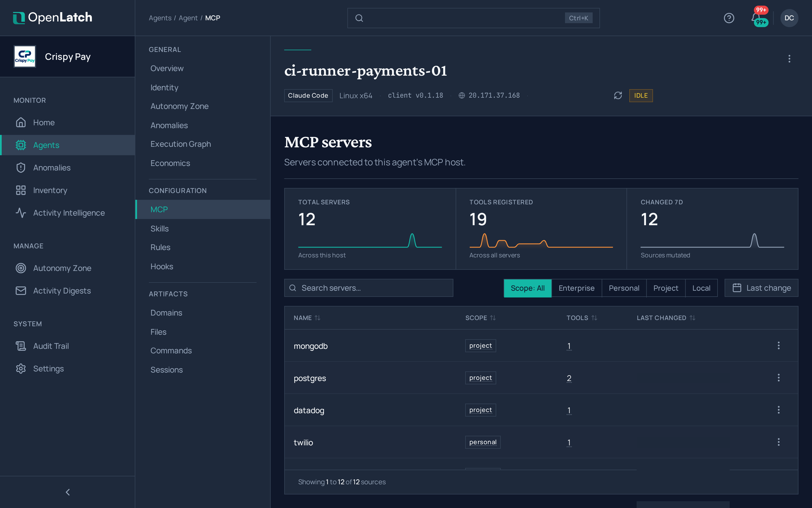Image resolution: width=812 pixels, height=508 pixels.
Task: Open Agents section in sidebar
Action: coord(68,145)
